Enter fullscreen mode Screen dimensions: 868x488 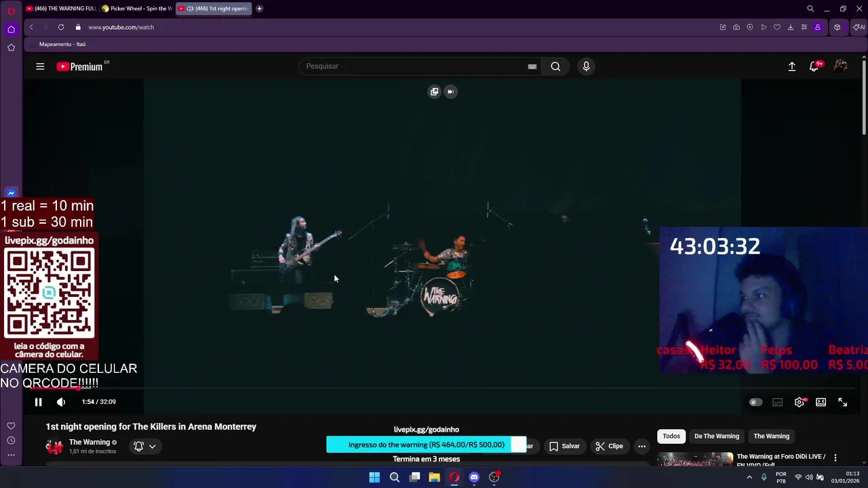pyautogui.click(x=842, y=402)
